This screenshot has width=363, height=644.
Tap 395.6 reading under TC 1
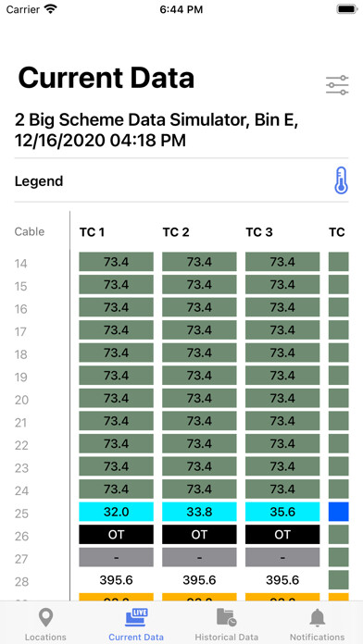tap(117, 580)
